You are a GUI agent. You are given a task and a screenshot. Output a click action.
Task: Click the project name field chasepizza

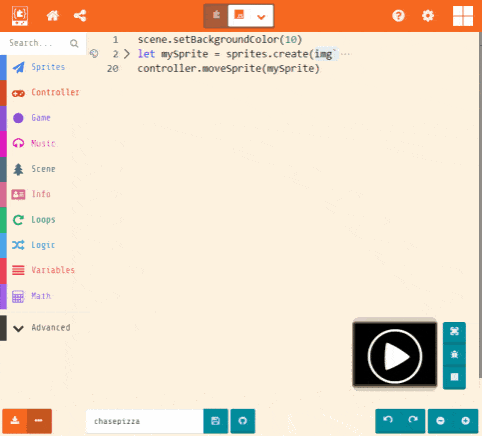point(145,421)
